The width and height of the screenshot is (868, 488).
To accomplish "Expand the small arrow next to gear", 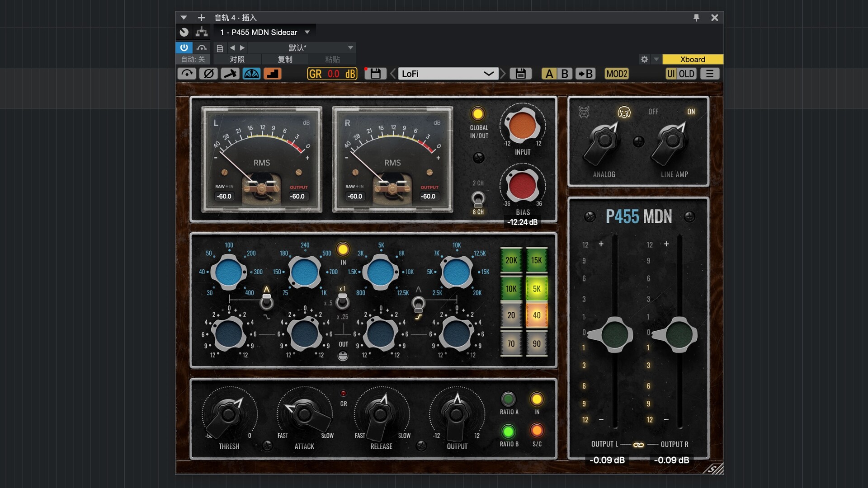I will [x=656, y=59].
